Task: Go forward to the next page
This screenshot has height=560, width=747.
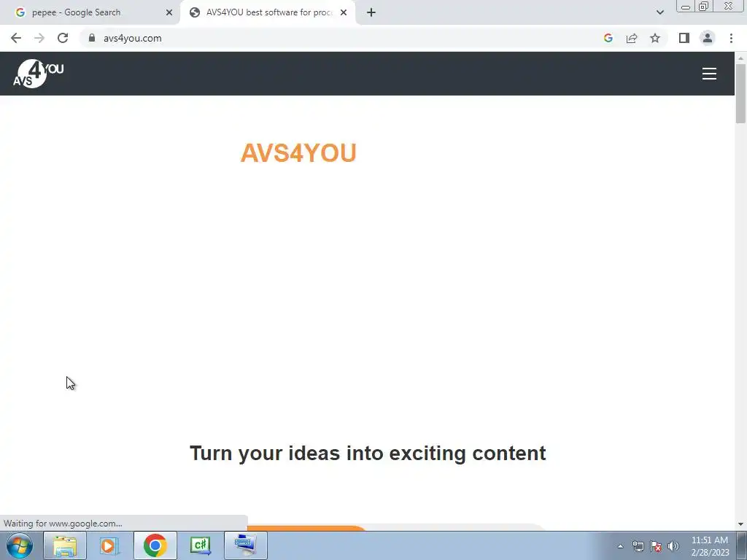Action: pos(39,38)
